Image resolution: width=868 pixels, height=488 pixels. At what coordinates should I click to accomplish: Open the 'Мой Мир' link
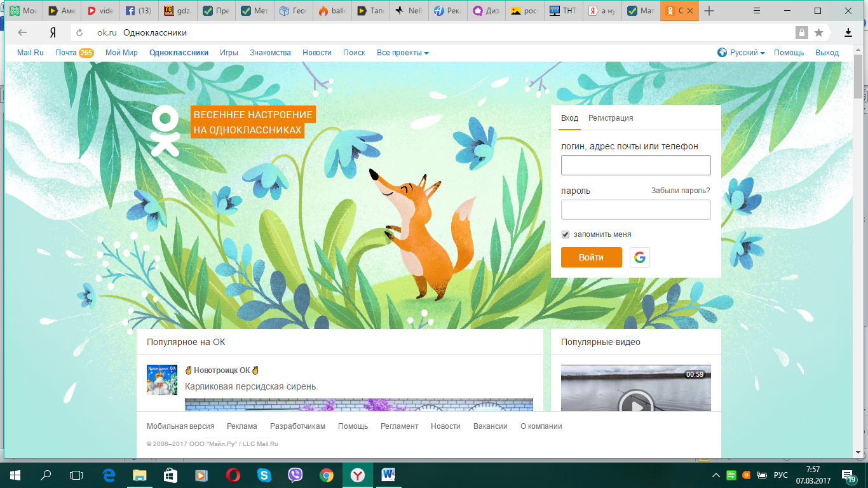pos(121,53)
